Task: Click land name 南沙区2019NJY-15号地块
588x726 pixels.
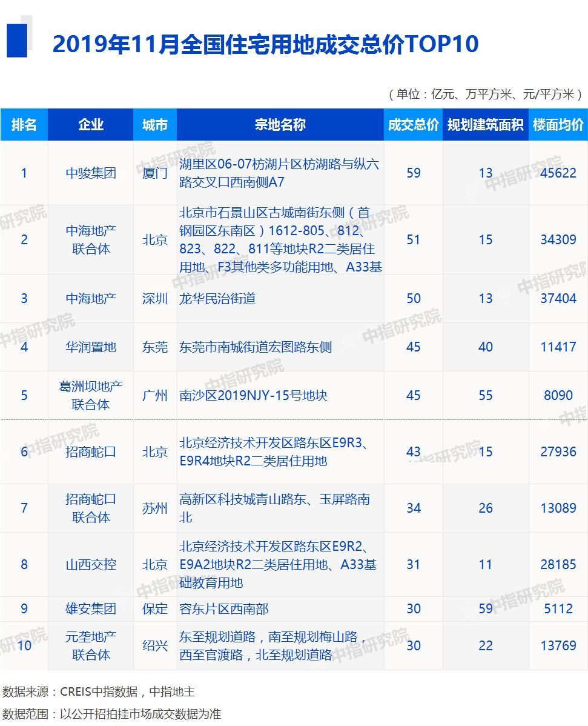Action: [x=253, y=395]
